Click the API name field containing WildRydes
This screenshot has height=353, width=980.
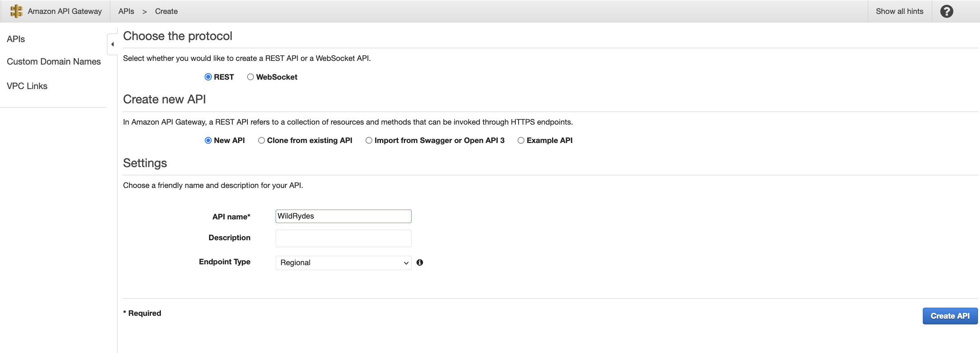pyautogui.click(x=343, y=216)
